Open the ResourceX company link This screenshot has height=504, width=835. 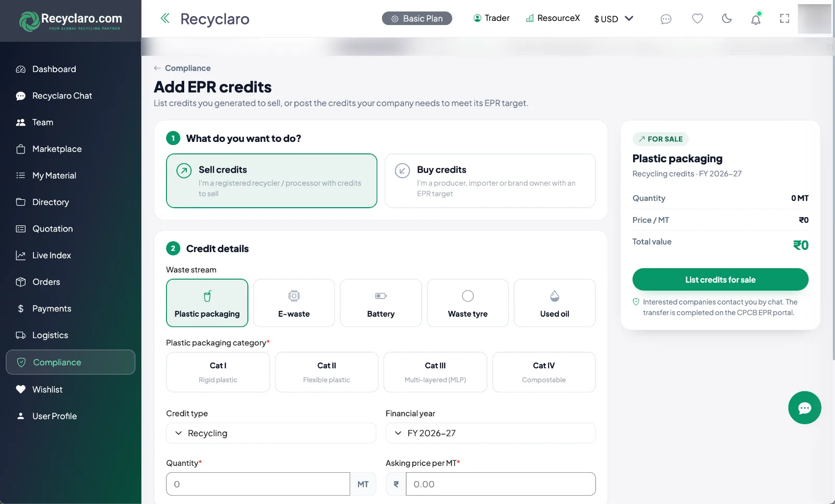pyautogui.click(x=553, y=18)
